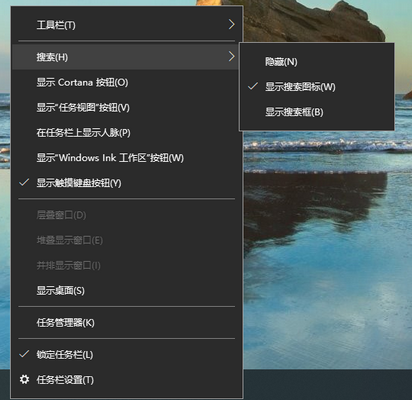Click the checkmark beside 显示触摸键盘按钮(Y)
The image size is (412, 400).
click(x=24, y=182)
